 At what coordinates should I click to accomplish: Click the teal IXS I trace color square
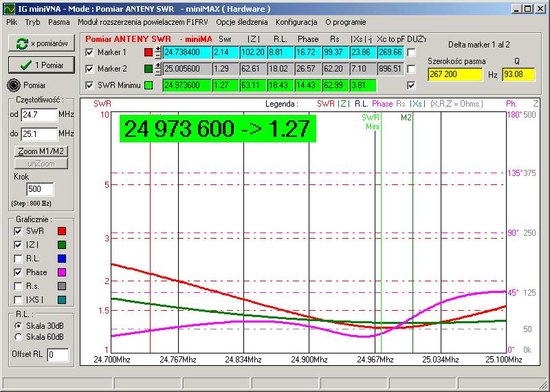[61, 300]
